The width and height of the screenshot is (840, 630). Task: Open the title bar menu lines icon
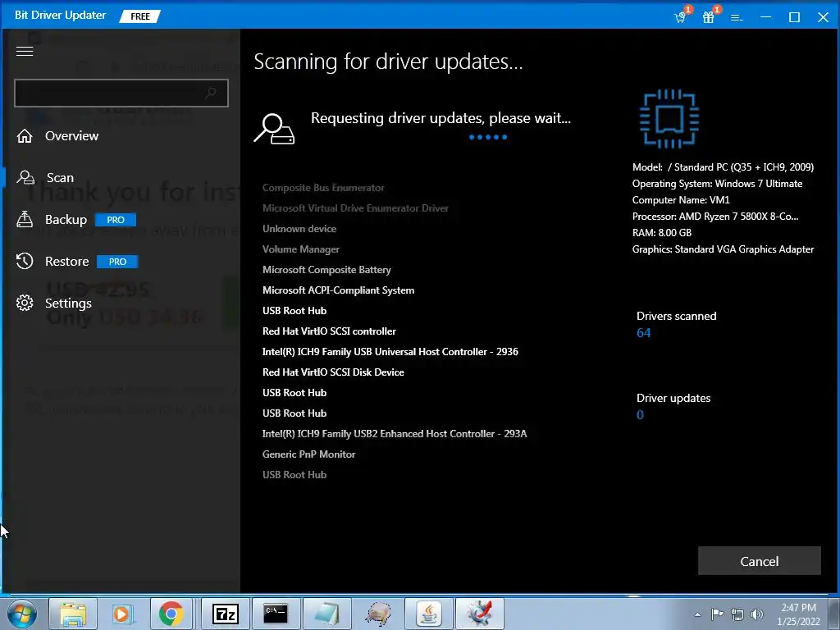coord(737,18)
